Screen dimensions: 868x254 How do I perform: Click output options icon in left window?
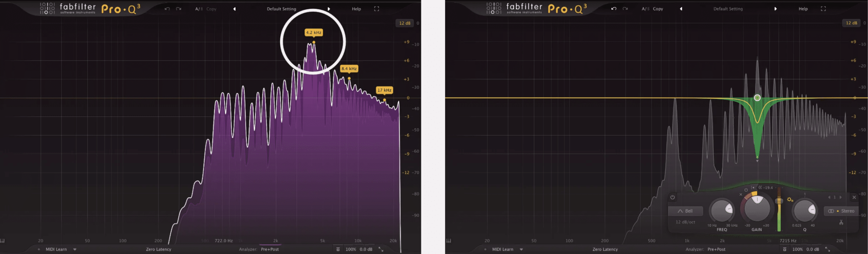(x=338, y=249)
